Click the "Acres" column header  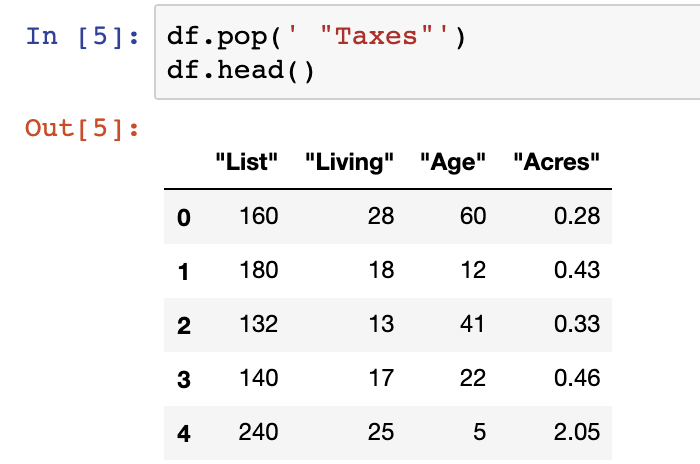pos(556,162)
